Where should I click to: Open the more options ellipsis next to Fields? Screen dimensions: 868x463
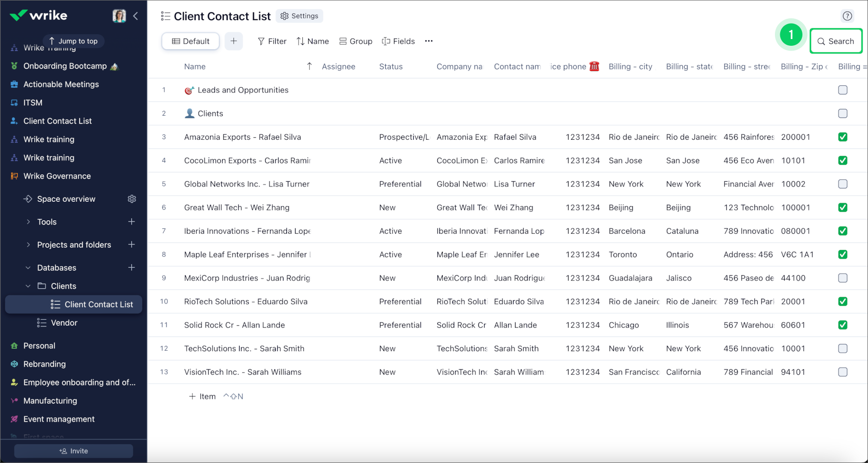point(428,41)
